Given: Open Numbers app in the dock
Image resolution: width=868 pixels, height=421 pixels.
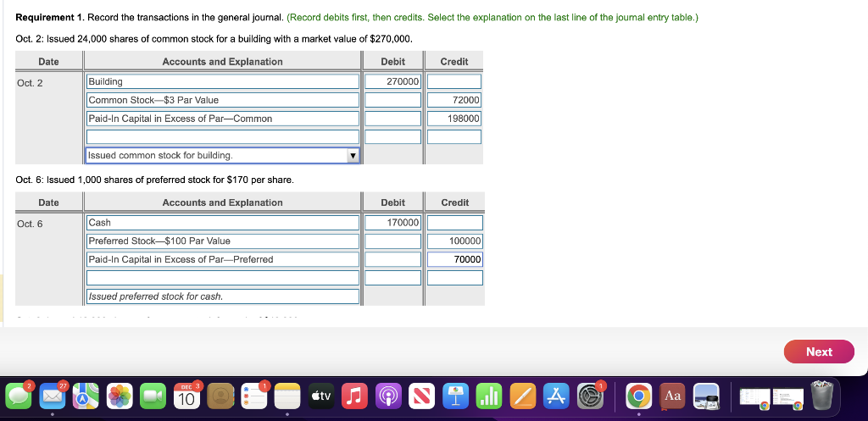Looking at the screenshot, I should coord(489,396).
